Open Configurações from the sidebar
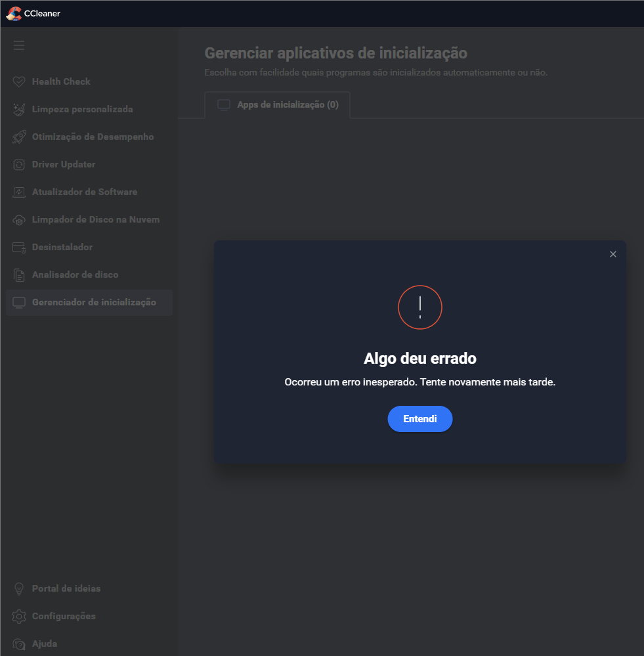The width and height of the screenshot is (644, 656). pyautogui.click(x=54, y=616)
